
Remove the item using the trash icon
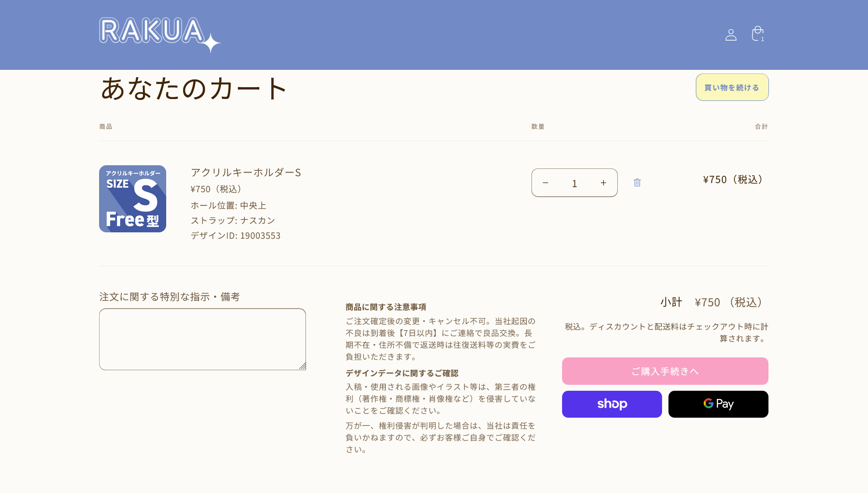click(x=637, y=182)
